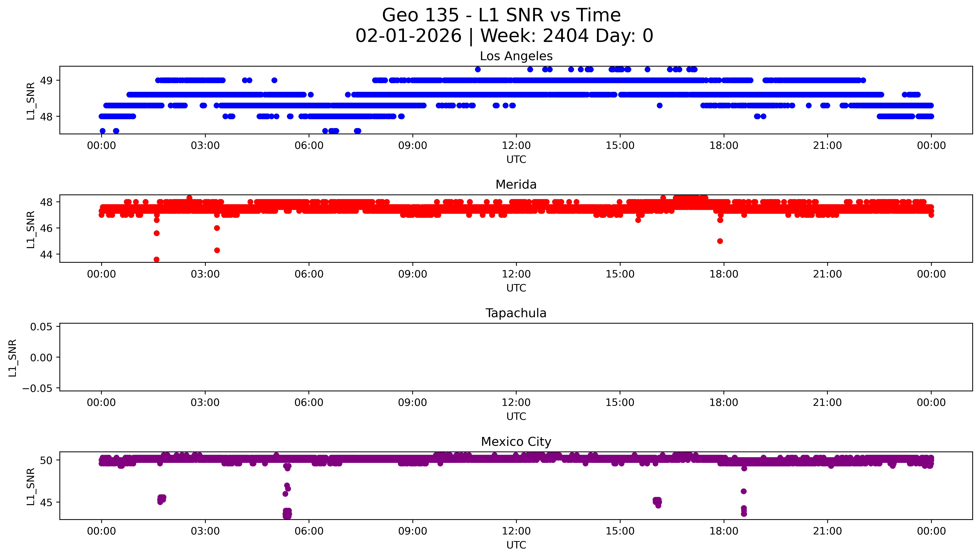Click the main title 'Geo 135 - L1 SNR vs Time'
This screenshot has width=980, height=558.
[x=501, y=15]
